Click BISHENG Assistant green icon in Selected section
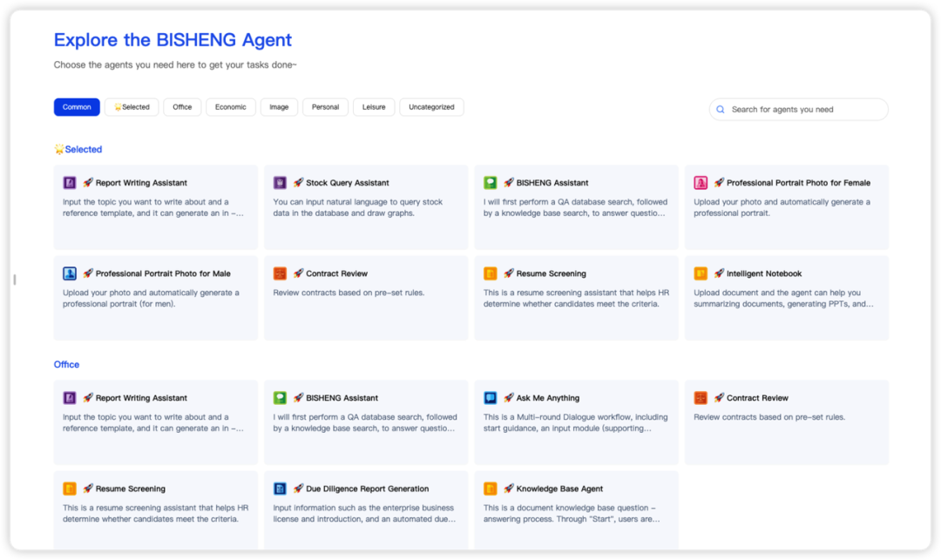The image size is (941, 560). click(x=491, y=182)
